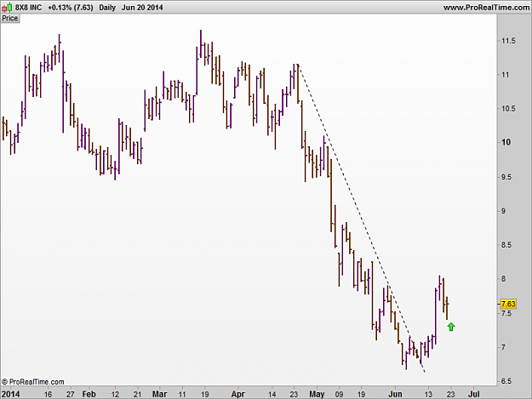532x399 pixels.
Task: Click the 11.5 price axis label
Action: point(508,41)
